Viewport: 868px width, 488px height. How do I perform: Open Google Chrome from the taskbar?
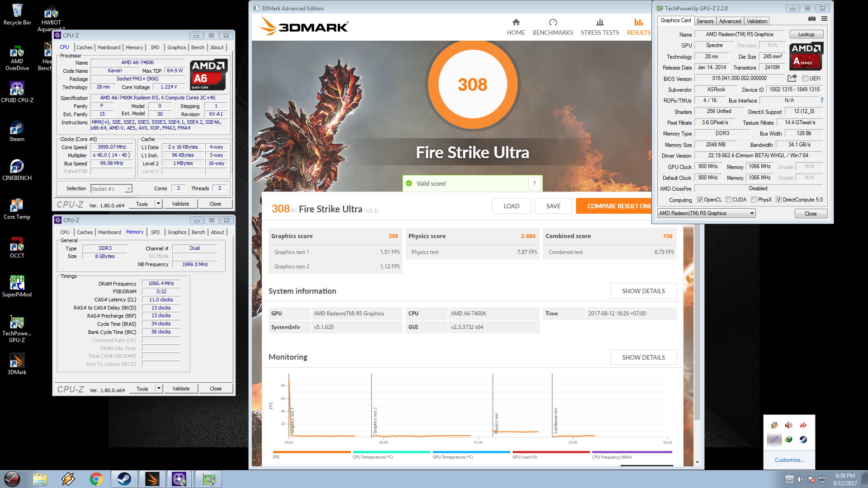coord(96,479)
